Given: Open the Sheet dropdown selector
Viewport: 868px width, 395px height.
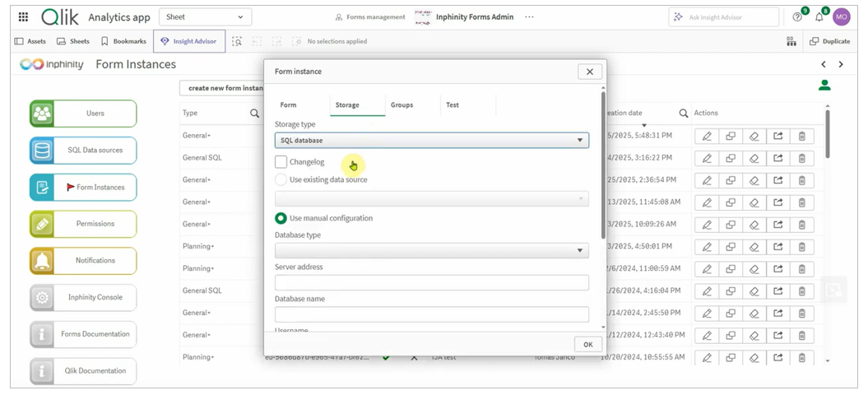Looking at the screenshot, I should point(206,16).
